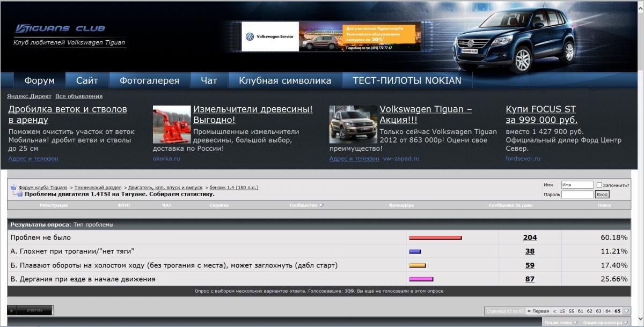Open Регистрация in the forum menu bar

[x=54, y=205]
